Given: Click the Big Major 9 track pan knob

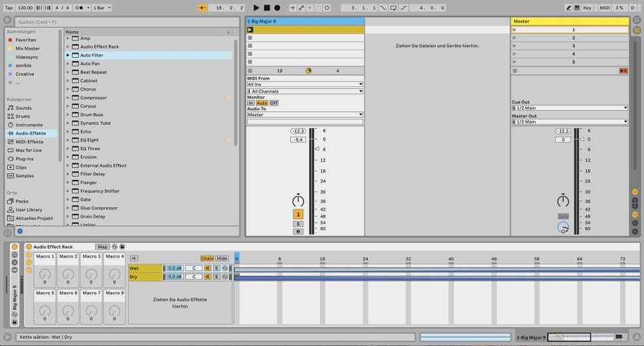Looking at the screenshot, I should pyautogui.click(x=298, y=201).
